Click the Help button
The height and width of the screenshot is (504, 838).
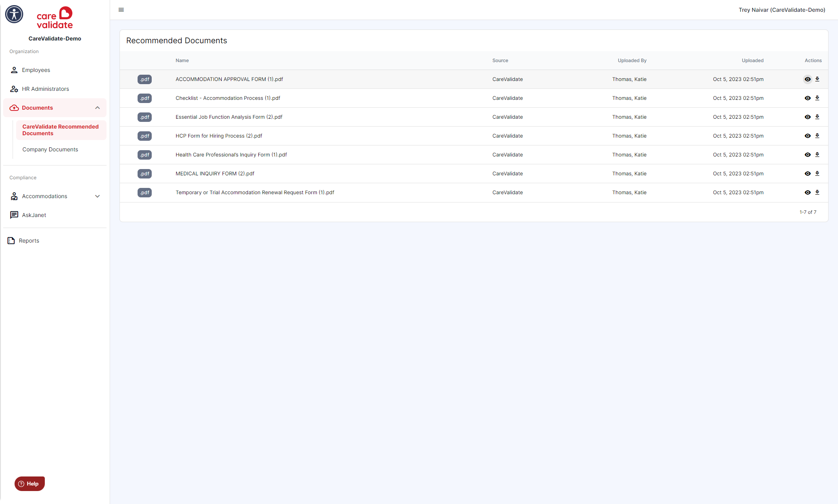[29, 484]
